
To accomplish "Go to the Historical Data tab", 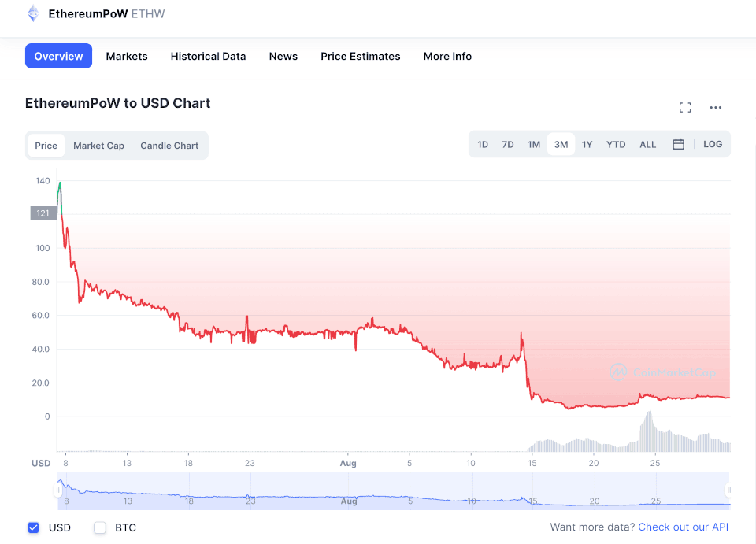I will coord(208,57).
